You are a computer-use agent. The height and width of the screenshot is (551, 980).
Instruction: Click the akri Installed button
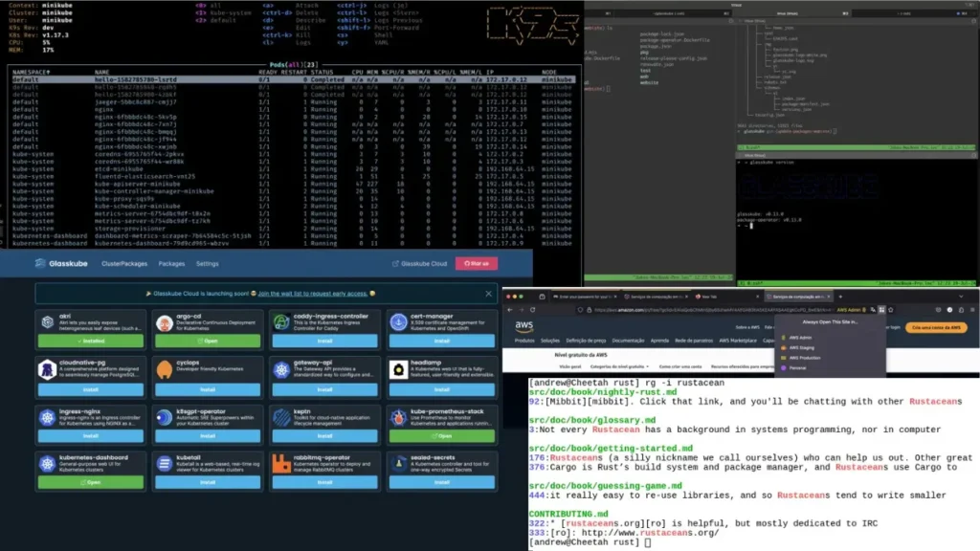[x=91, y=342]
